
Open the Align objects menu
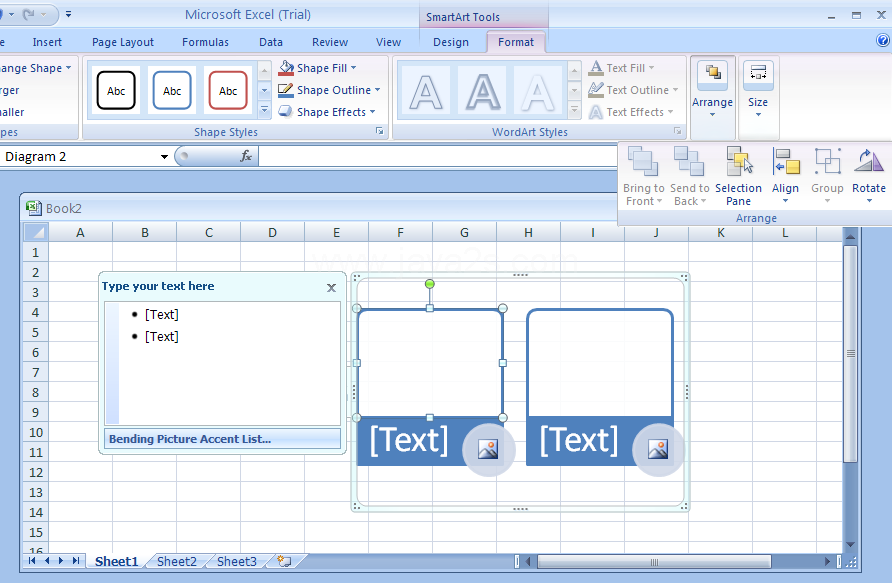pyautogui.click(x=785, y=176)
